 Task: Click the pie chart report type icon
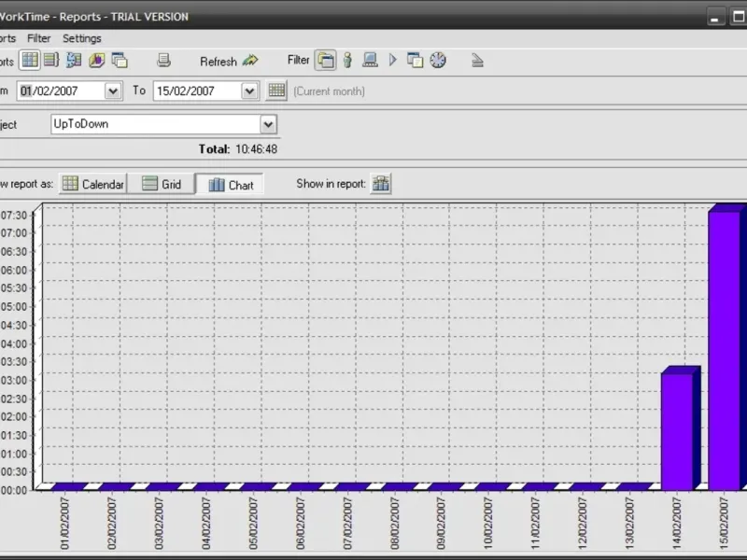click(97, 61)
